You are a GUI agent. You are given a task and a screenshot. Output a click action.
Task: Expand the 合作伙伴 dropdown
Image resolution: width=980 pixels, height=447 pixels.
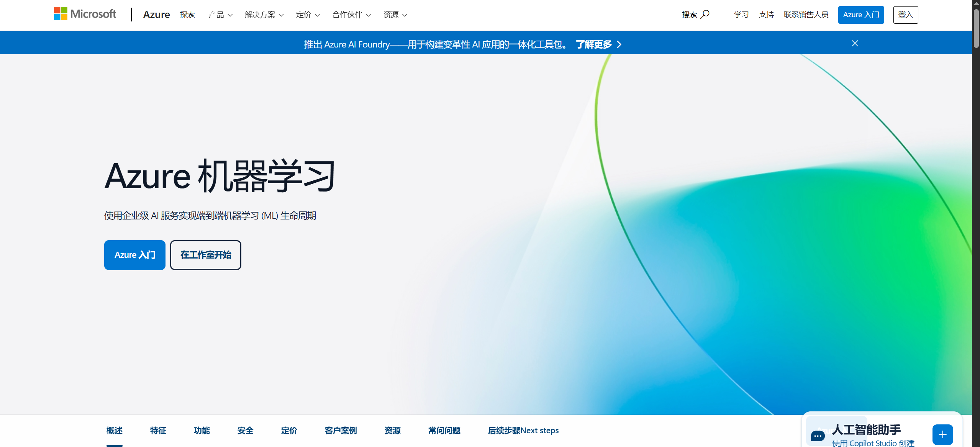tap(351, 15)
